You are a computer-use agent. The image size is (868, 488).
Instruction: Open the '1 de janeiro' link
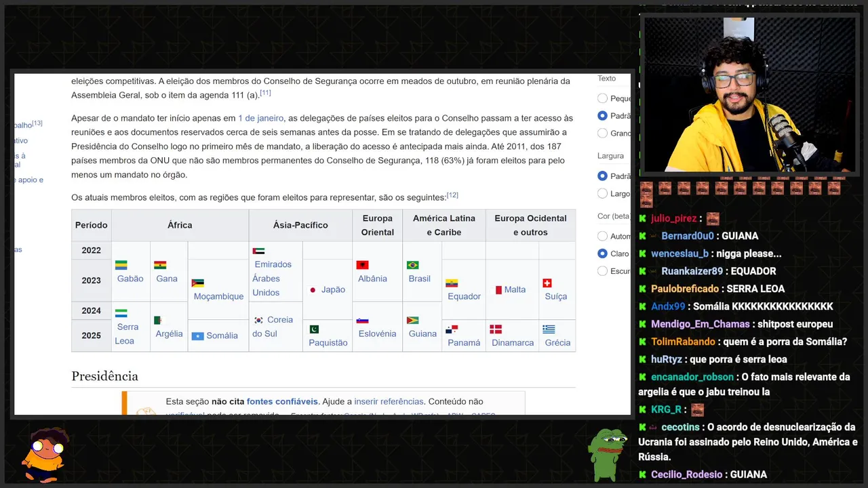[x=260, y=118]
